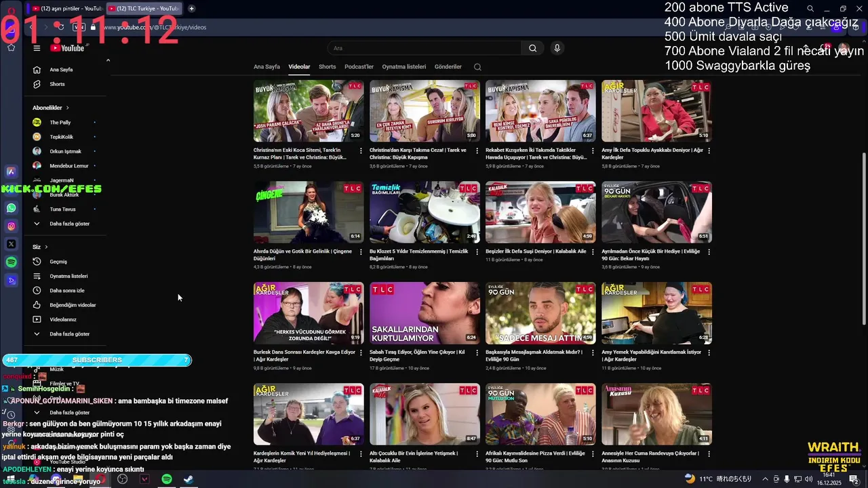Play Christina'dan Karşı Takıma Ceza thumbnail
The height and width of the screenshot is (488, 868).
coord(425,111)
